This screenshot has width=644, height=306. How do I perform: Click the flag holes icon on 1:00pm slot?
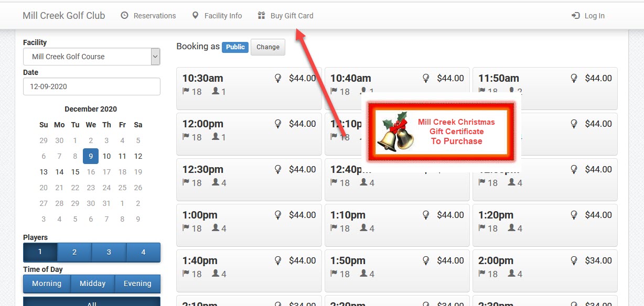186,228
